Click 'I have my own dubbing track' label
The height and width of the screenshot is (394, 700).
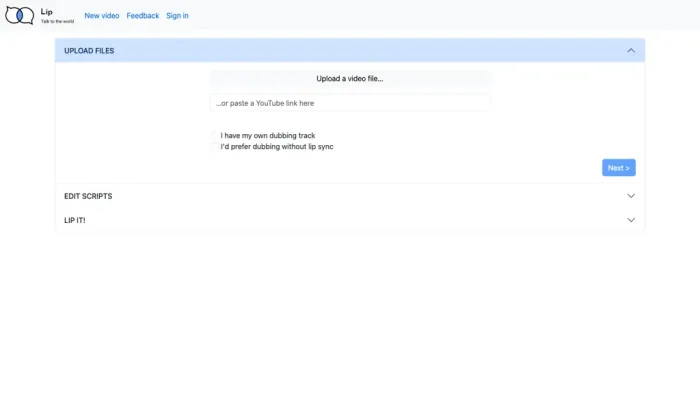pos(268,135)
